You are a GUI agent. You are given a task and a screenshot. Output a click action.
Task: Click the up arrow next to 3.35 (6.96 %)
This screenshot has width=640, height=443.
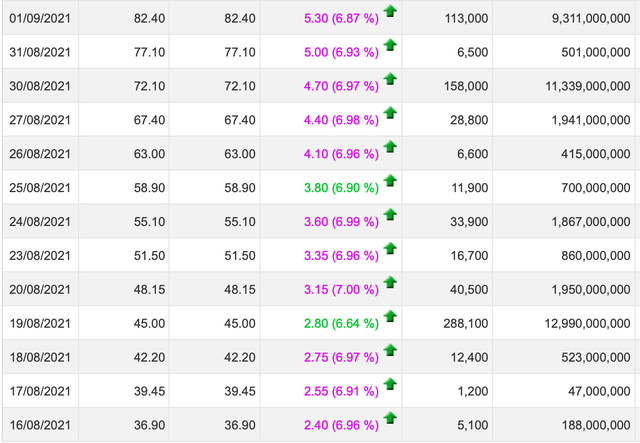390,249
